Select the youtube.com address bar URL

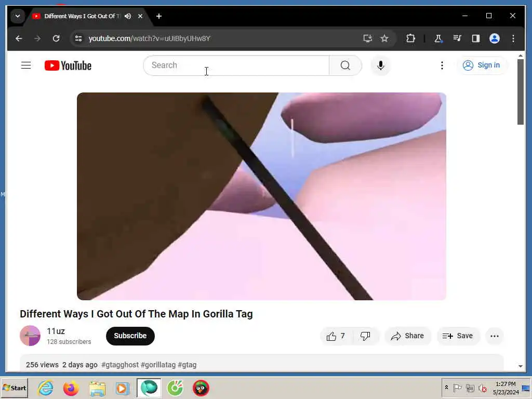pos(150,38)
